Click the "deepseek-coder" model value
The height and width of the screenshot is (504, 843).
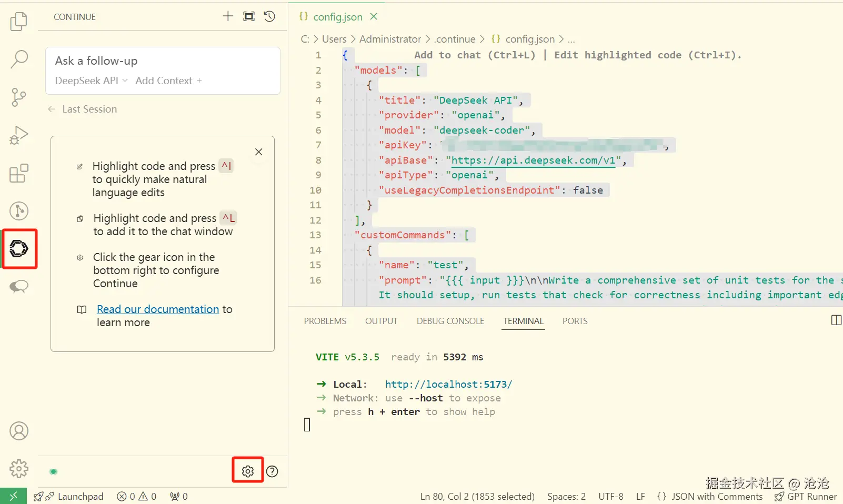[482, 130]
